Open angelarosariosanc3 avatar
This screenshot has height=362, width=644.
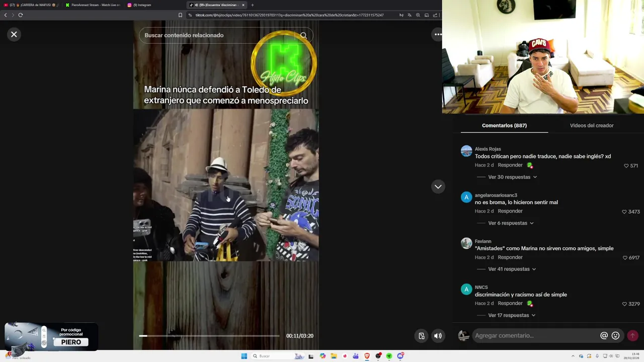pos(466,197)
